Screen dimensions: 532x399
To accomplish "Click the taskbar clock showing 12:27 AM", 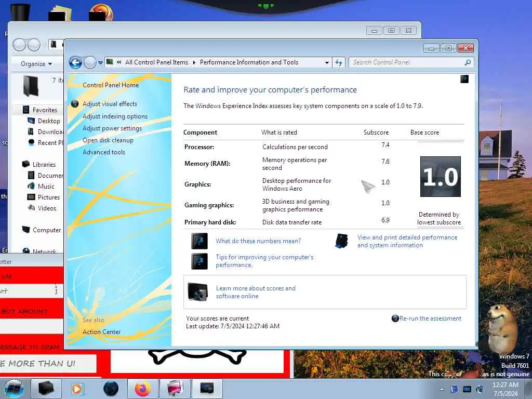I will pos(506,389).
